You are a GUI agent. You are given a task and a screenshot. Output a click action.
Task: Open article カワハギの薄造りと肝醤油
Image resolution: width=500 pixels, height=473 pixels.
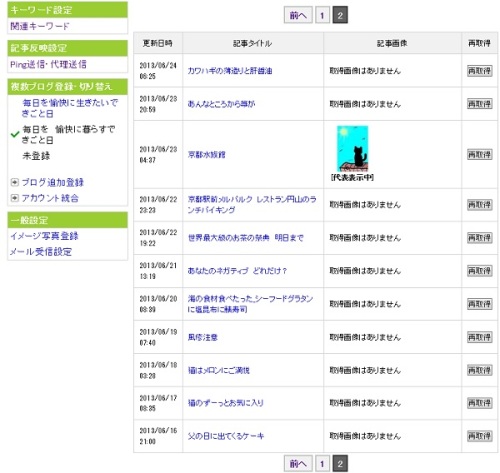click(230, 71)
